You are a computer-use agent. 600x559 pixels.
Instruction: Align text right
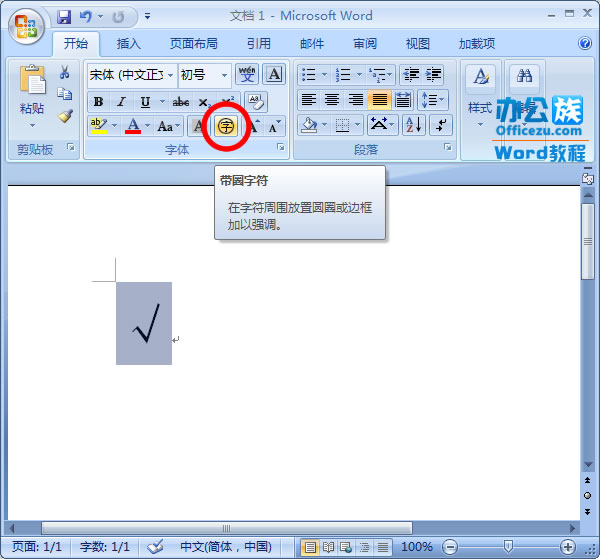(355, 100)
